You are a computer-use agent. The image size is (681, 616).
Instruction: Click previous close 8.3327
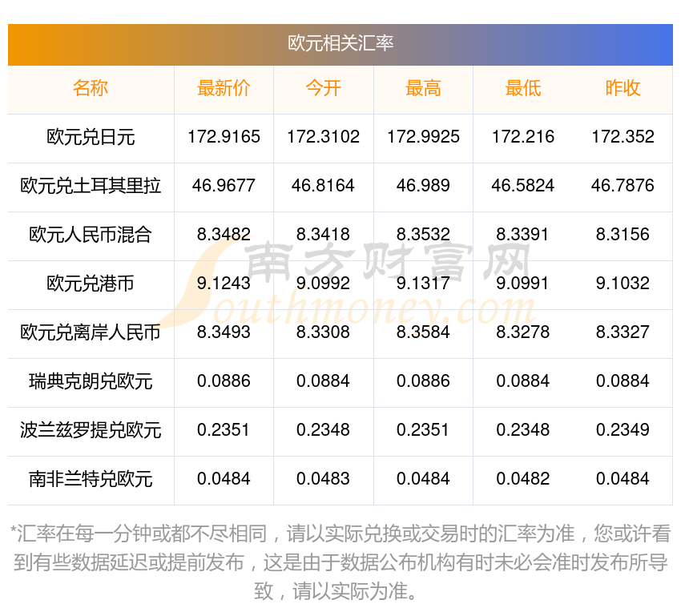(x=623, y=332)
